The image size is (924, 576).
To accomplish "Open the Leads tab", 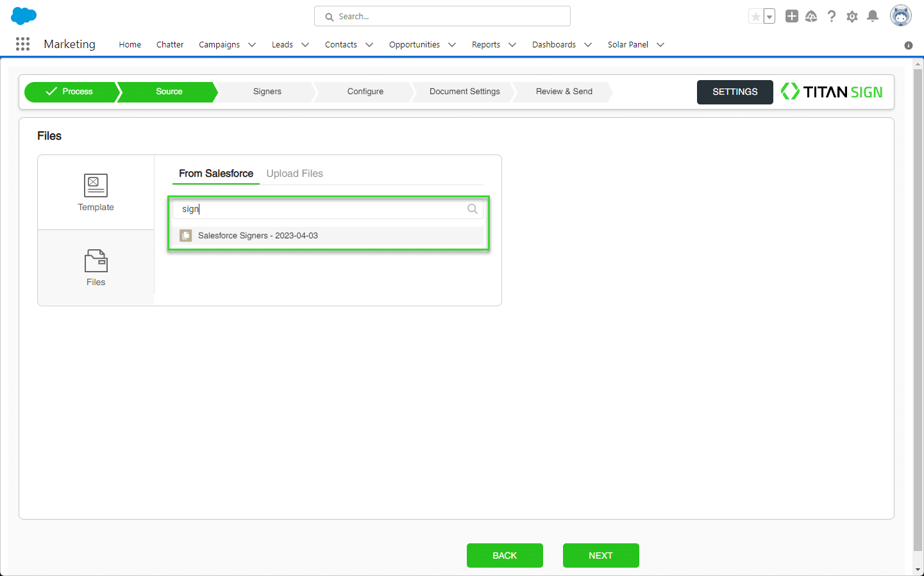I will pyautogui.click(x=282, y=44).
